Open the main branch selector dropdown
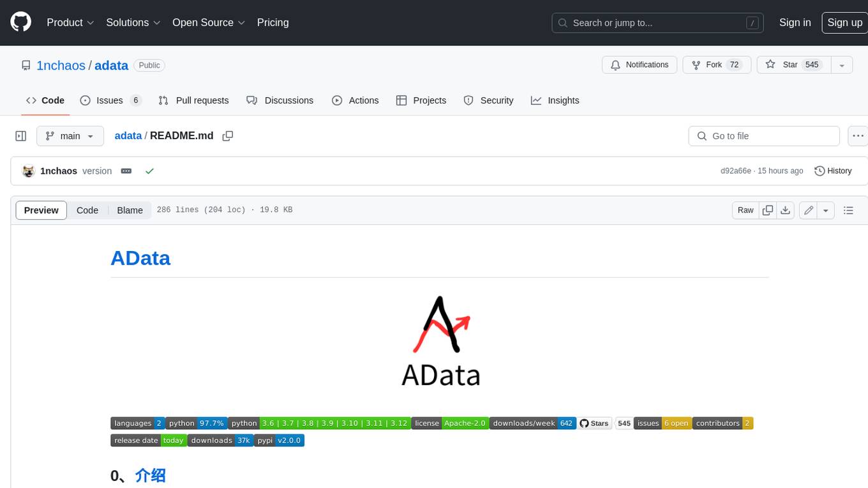 coord(70,136)
